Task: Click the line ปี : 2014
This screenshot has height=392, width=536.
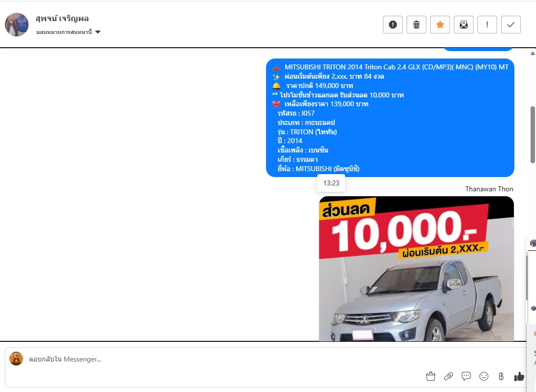Action: pyautogui.click(x=290, y=141)
